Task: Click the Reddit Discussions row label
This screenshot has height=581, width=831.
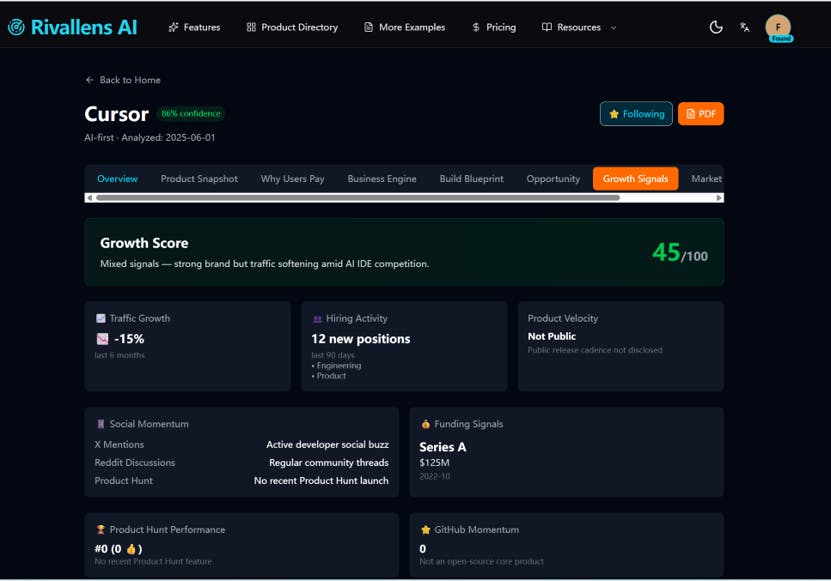Action: pyautogui.click(x=135, y=463)
